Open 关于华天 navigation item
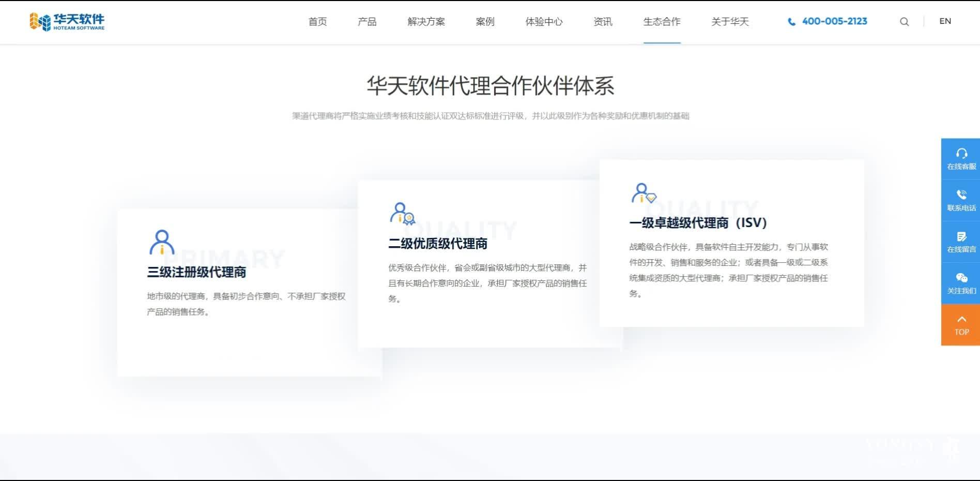Viewport: 980px width, 481px height. (x=730, y=22)
